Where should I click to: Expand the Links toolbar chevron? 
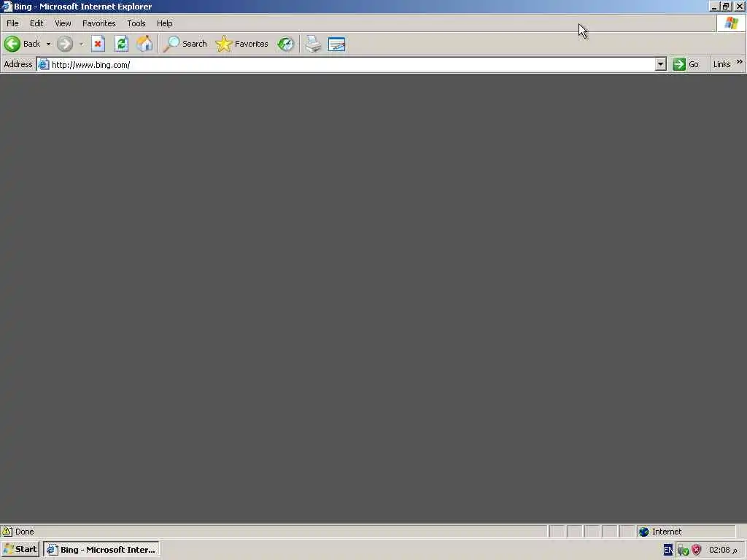pos(739,62)
